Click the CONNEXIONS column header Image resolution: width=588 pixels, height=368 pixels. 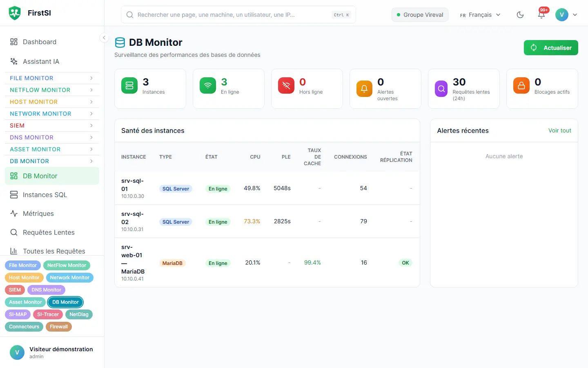pyautogui.click(x=350, y=157)
